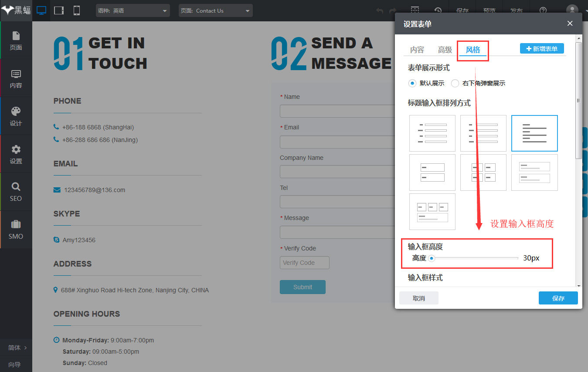This screenshot has height=372, width=588.
Task: Select tablet device view icon
Action: click(59, 10)
